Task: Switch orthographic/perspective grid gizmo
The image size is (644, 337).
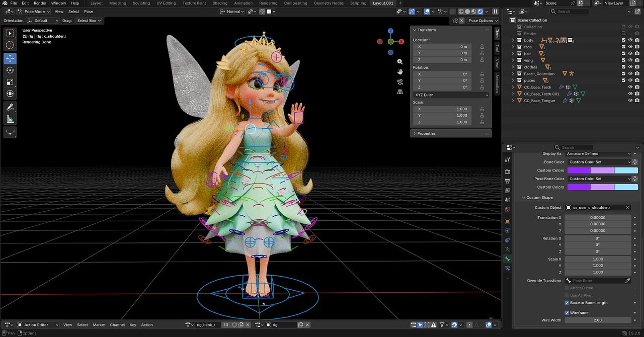Action: click(400, 92)
